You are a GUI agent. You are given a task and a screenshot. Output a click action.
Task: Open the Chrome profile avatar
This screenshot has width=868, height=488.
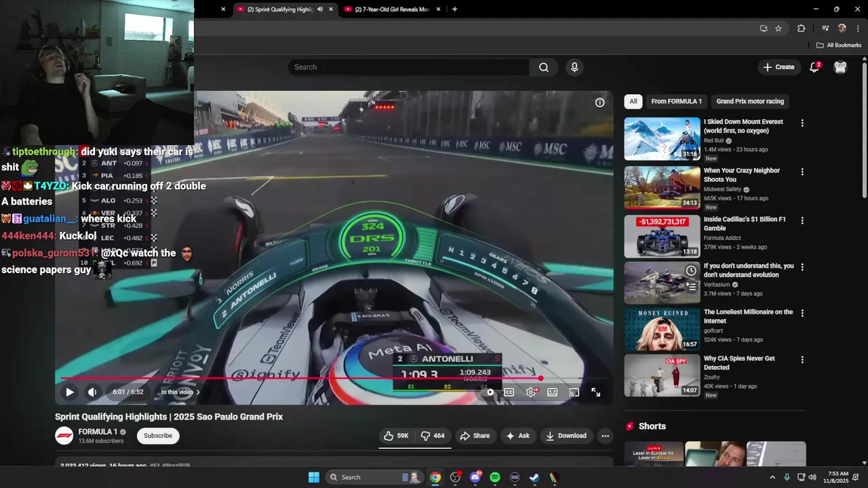tap(842, 28)
